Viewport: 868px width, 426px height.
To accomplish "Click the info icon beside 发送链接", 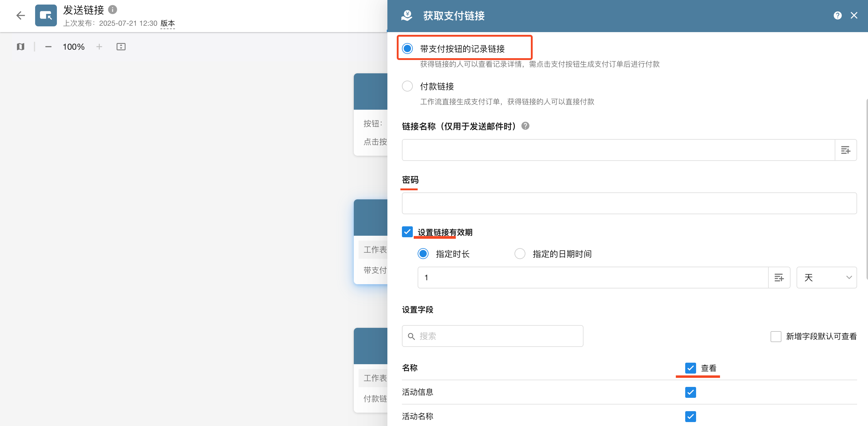I will tap(113, 10).
